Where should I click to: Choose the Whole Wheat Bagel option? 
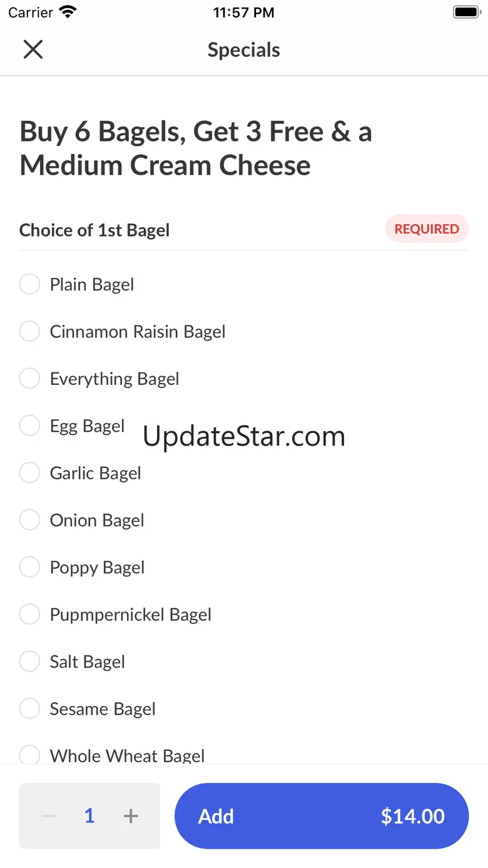click(x=29, y=755)
